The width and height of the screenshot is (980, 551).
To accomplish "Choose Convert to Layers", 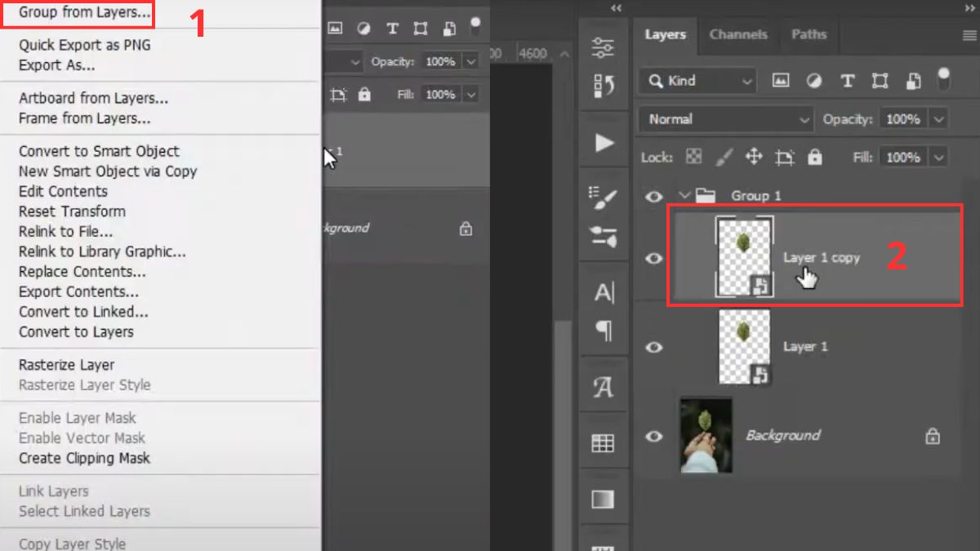I will [76, 331].
